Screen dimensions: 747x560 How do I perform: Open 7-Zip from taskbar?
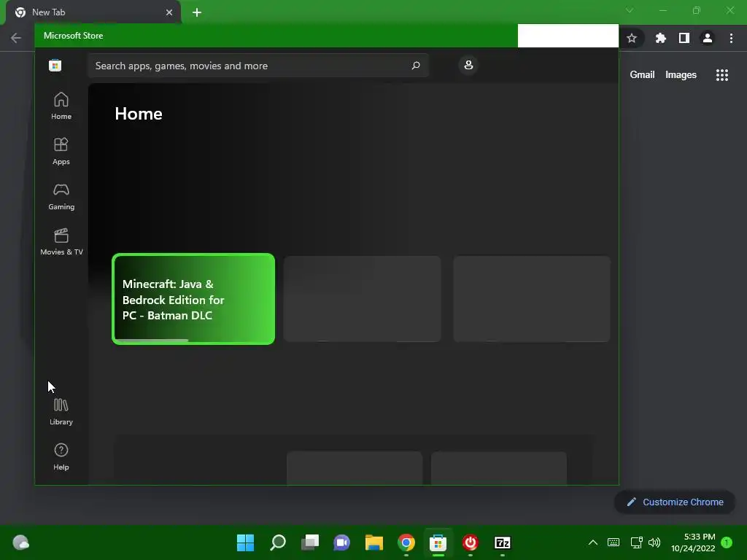point(503,542)
